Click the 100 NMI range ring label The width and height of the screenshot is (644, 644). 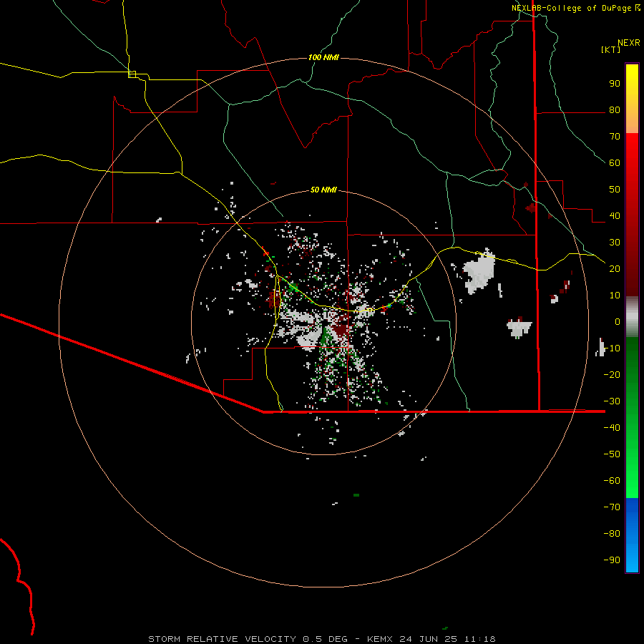pos(323,57)
